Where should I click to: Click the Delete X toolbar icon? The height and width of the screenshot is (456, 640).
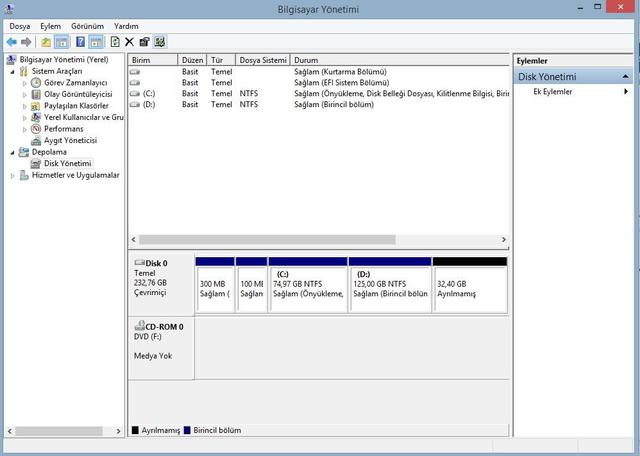[129, 42]
